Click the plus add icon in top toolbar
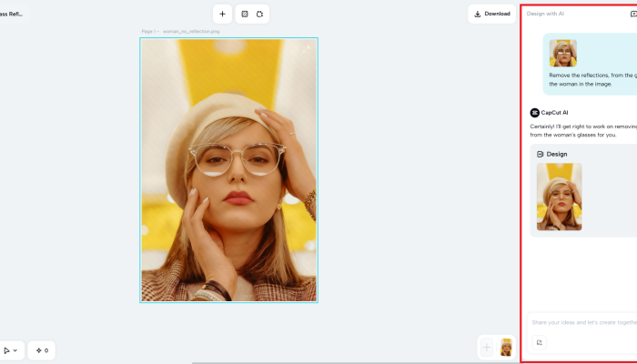The height and width of the screenshot is (364, 637). (223, 14)
